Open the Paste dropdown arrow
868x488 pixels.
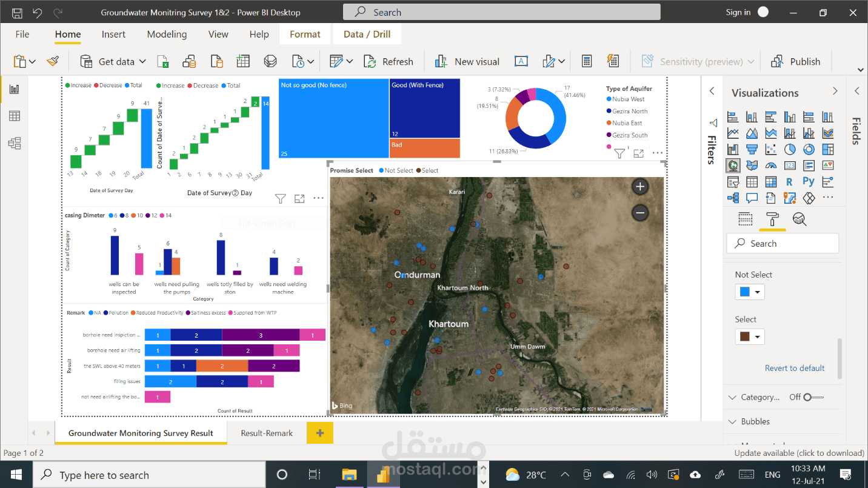(32, 61)
